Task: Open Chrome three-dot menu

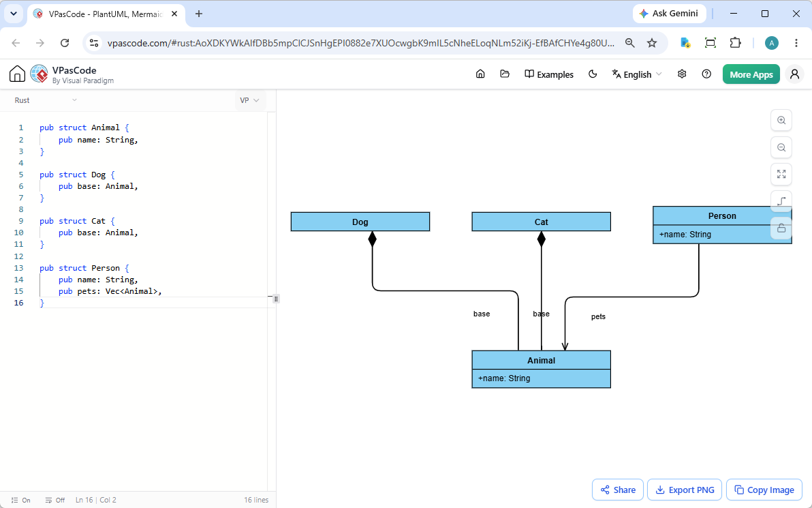Action: (x=796, y=43)
